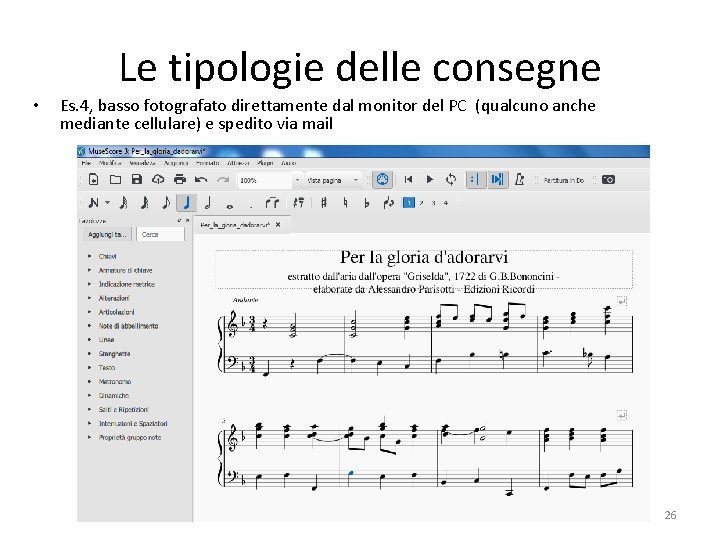Screen dimensions: 720x540
Task: Print the score using the printer icon
Action: pyautogui.click(x=180, y=180)
